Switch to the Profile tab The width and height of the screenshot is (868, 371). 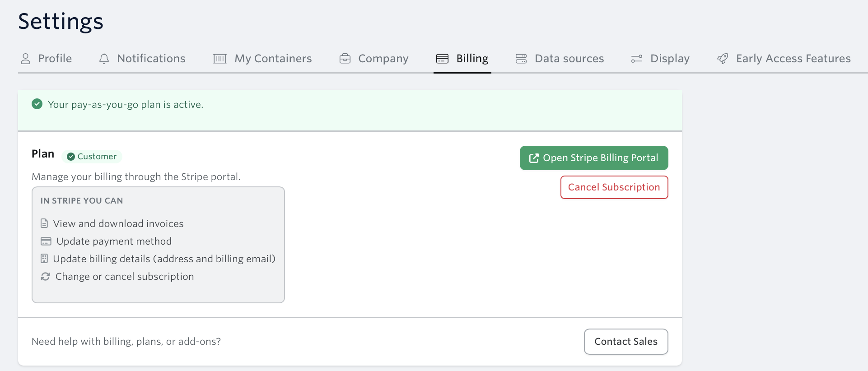46,59
